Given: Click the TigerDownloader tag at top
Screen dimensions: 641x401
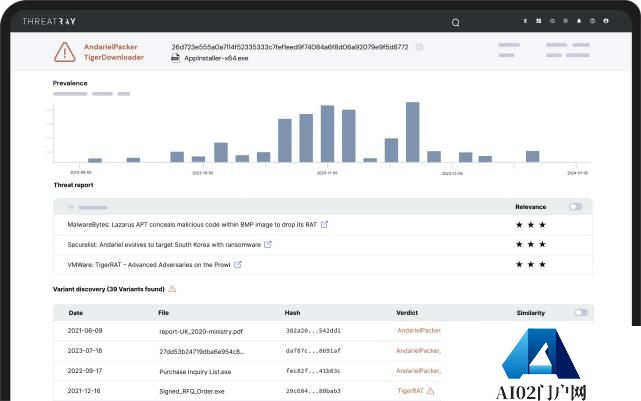Looking at the screenshot, I should tap(114, 57).
